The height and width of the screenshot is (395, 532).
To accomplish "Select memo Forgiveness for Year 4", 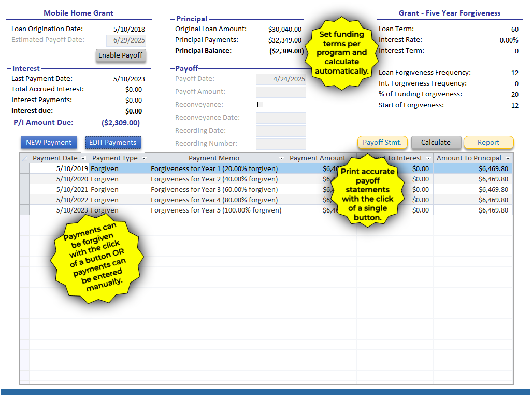I will click(218, 200).
